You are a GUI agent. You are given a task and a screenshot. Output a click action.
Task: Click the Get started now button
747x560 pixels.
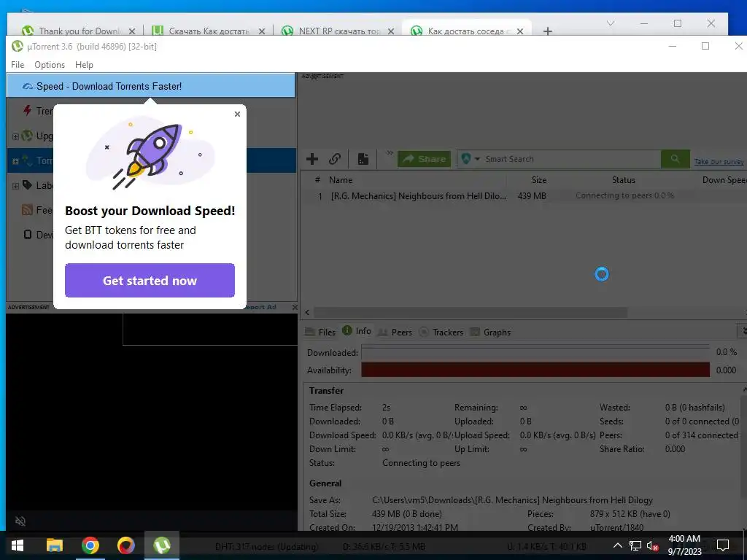(150, 281)
